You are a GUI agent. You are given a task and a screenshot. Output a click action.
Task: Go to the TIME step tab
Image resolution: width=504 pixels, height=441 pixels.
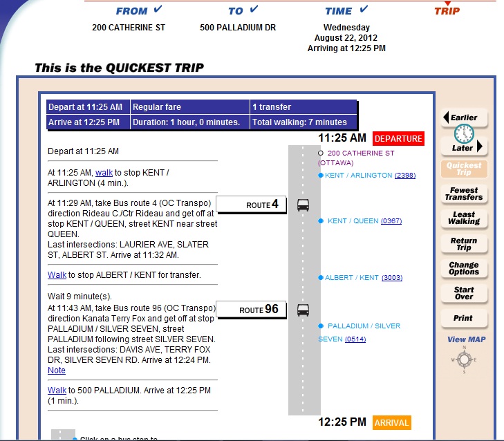[x=339, y=11]
